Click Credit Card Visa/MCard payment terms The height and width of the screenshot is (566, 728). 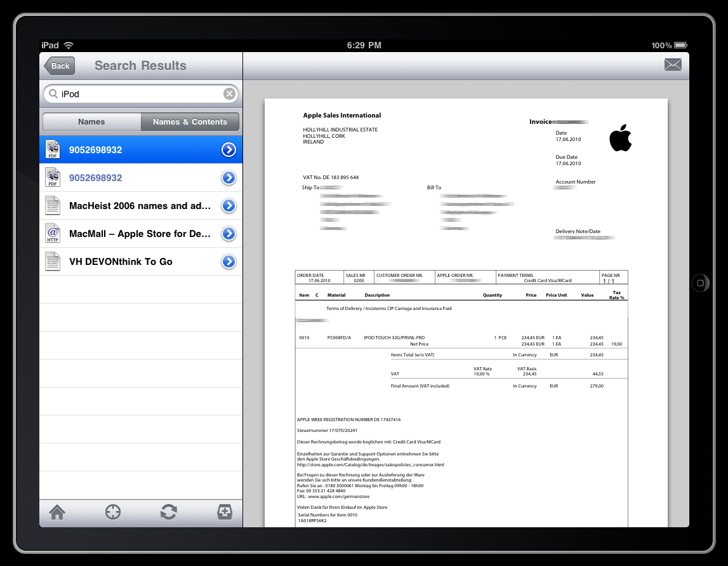tap(547, 281)
